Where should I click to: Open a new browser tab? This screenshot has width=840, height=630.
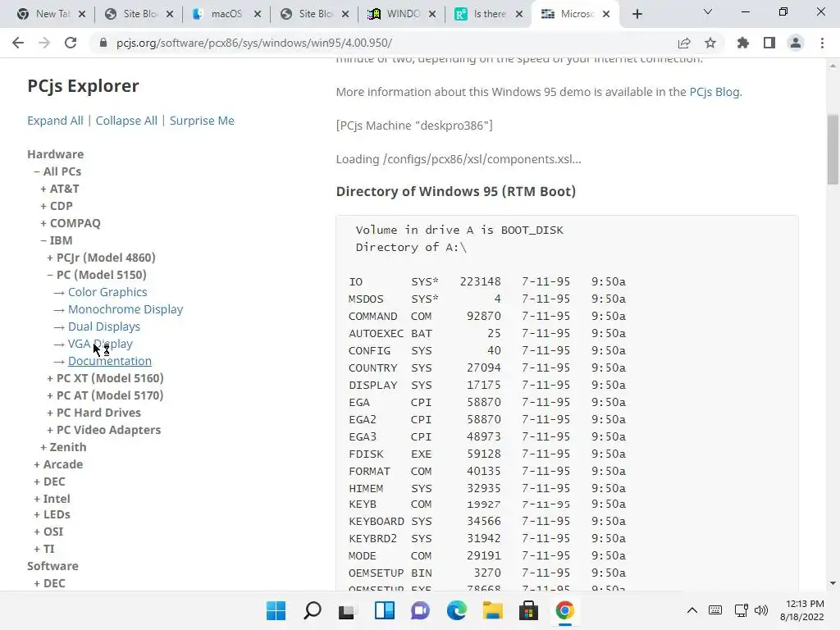[x=637, y=14]
